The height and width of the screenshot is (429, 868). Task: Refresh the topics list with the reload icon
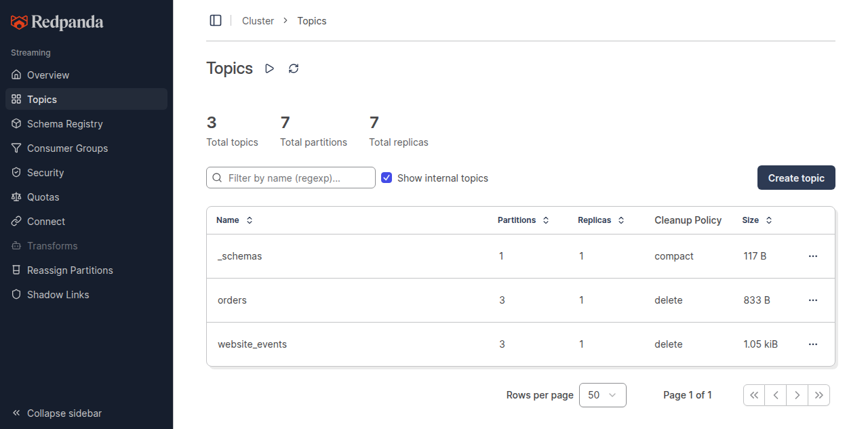pyautogui.click(x=294, y=68)
